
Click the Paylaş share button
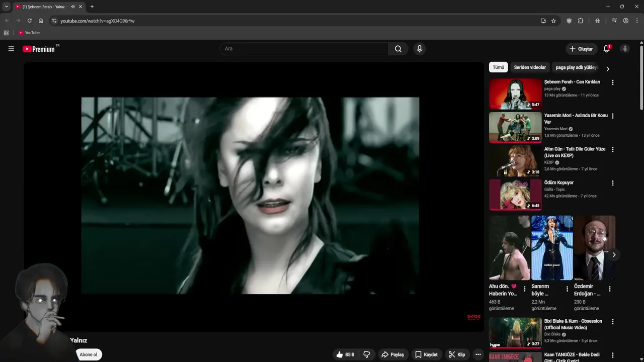(x=392, y=354)
